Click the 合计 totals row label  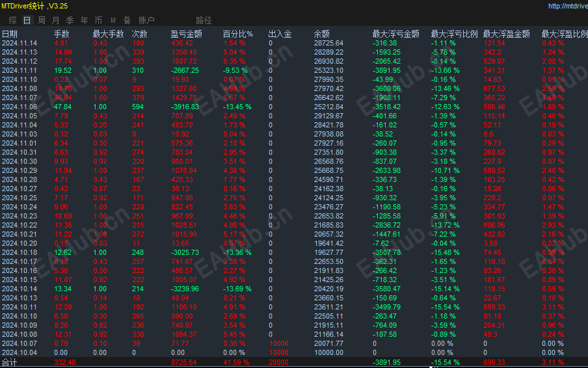click(x=10, y=362)
